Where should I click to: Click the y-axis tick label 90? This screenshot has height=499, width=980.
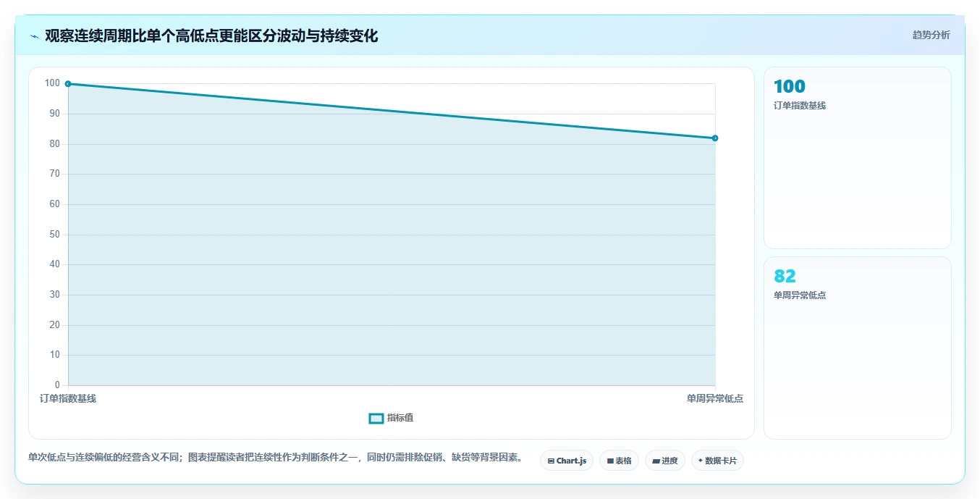coord(55,114)
